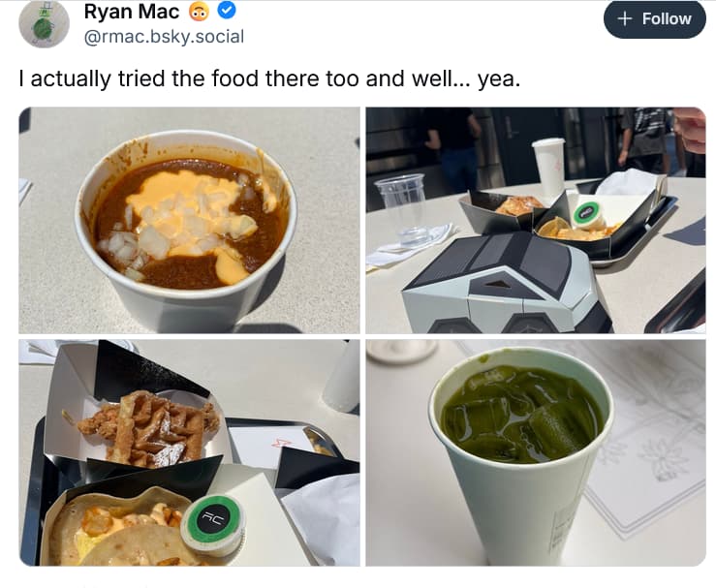Click the flushed-face emoji beside the name

coord(199,12)
